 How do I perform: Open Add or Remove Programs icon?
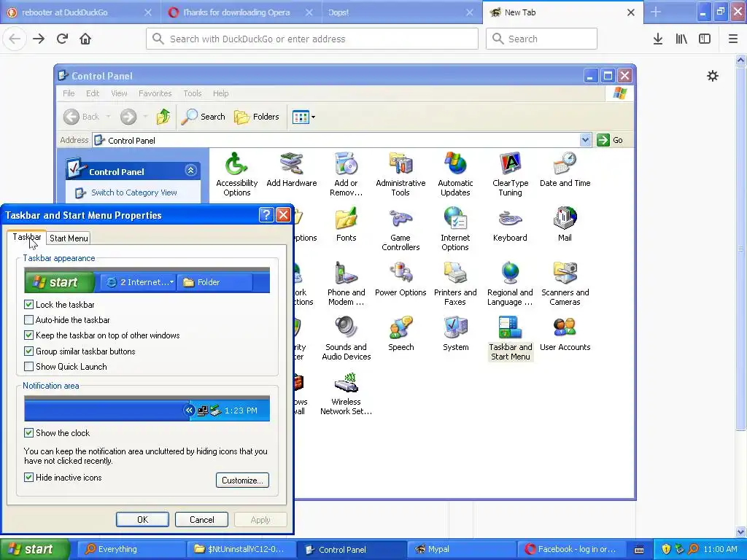(x=346, y=174)
